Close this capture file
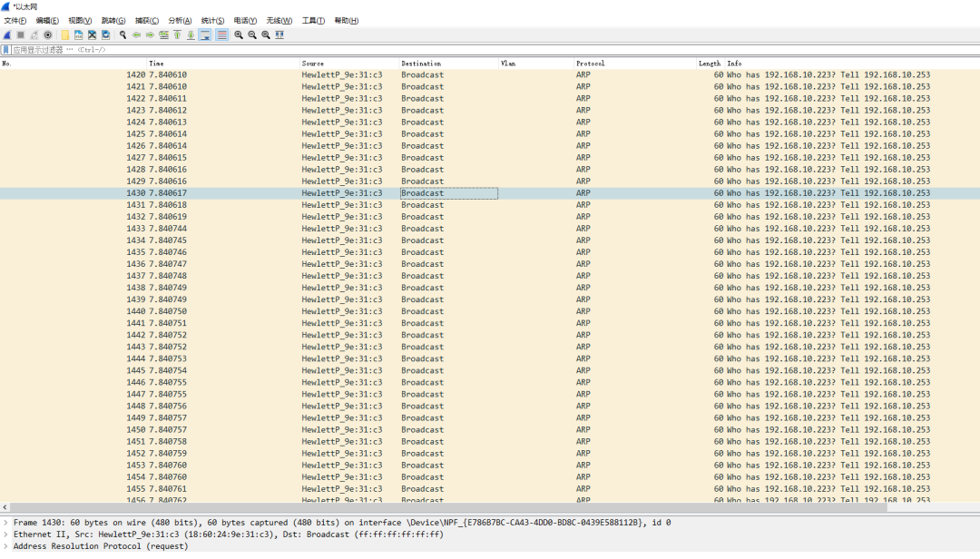This screenshot has height=559, width=980. [93, 35]
